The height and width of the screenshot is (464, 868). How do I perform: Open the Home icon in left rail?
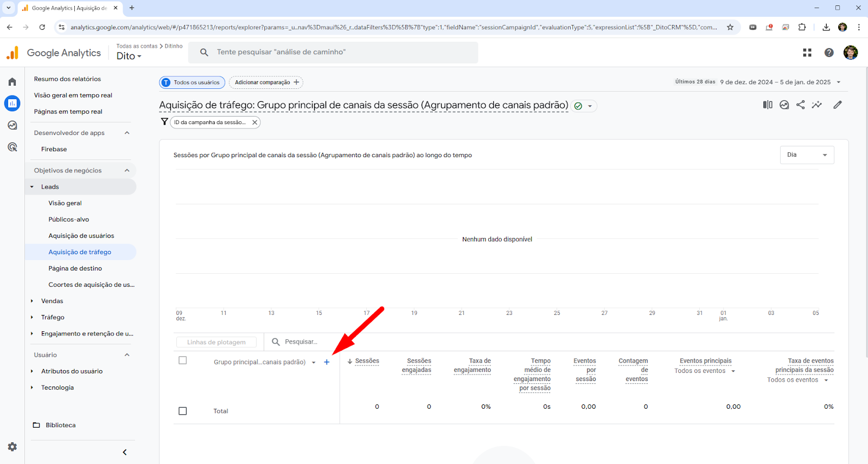click(12, 82)
